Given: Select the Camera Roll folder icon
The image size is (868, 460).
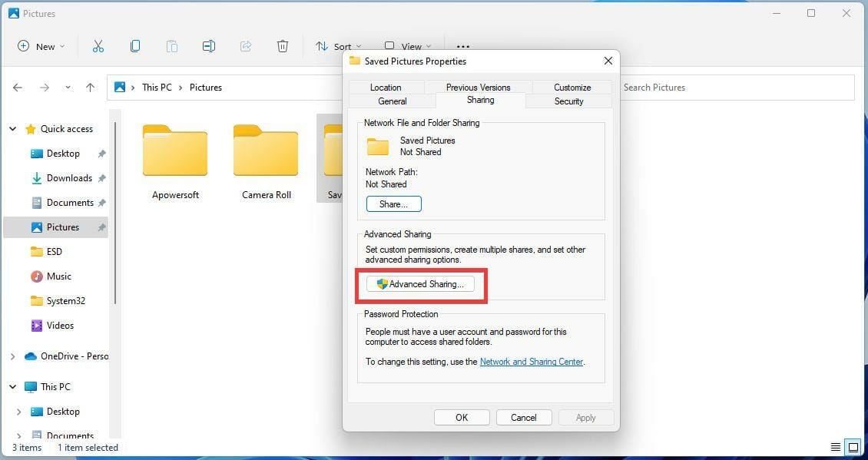Looking at the screenshot, I should (266, 151).
